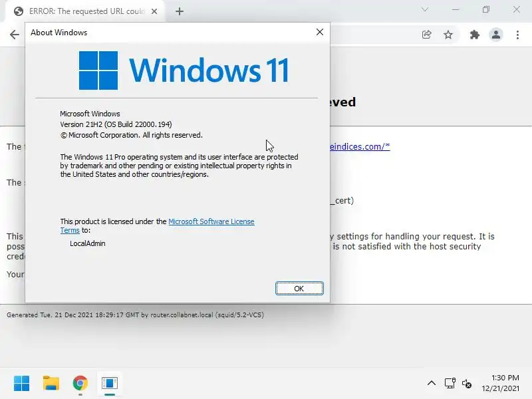Screen dimensions: 532x399
Task: Click the Windows 11 logo image
Action: tap(184, 70)
